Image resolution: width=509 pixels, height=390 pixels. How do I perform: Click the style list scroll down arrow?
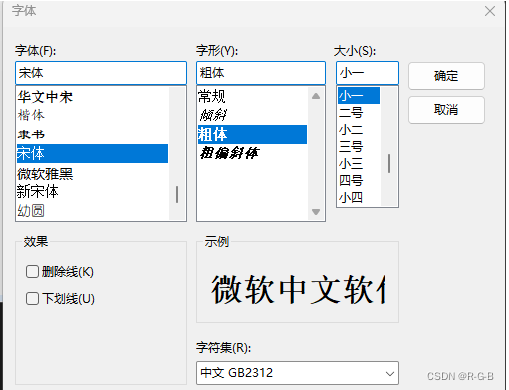click(x=316, y=212)
